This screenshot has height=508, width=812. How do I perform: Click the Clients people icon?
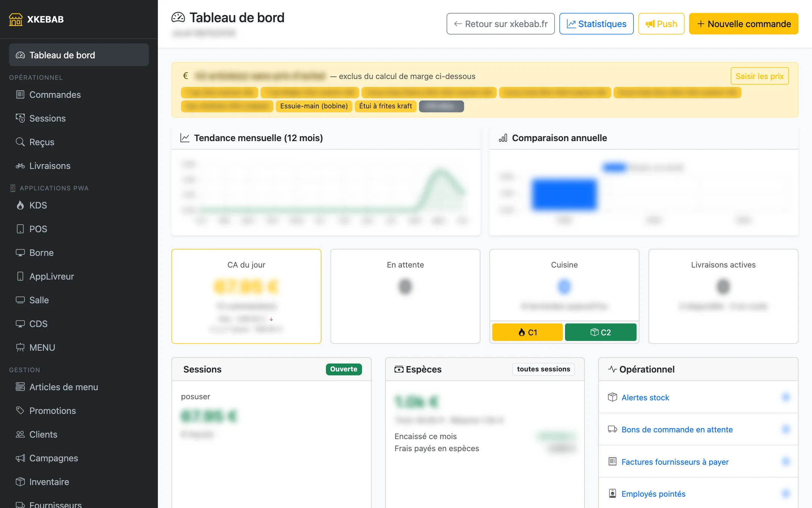pyautogui.click(x=20, y=434)
